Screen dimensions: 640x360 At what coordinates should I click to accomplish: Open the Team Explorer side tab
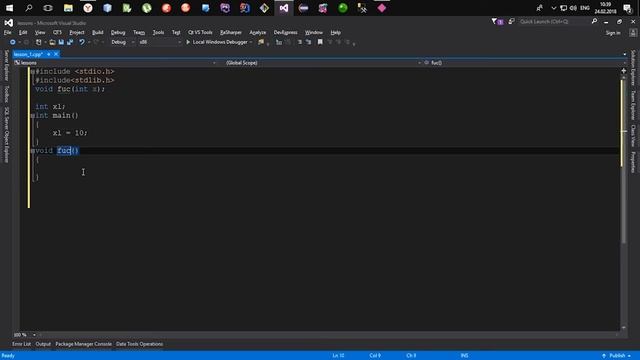click(x=633, y=105)
